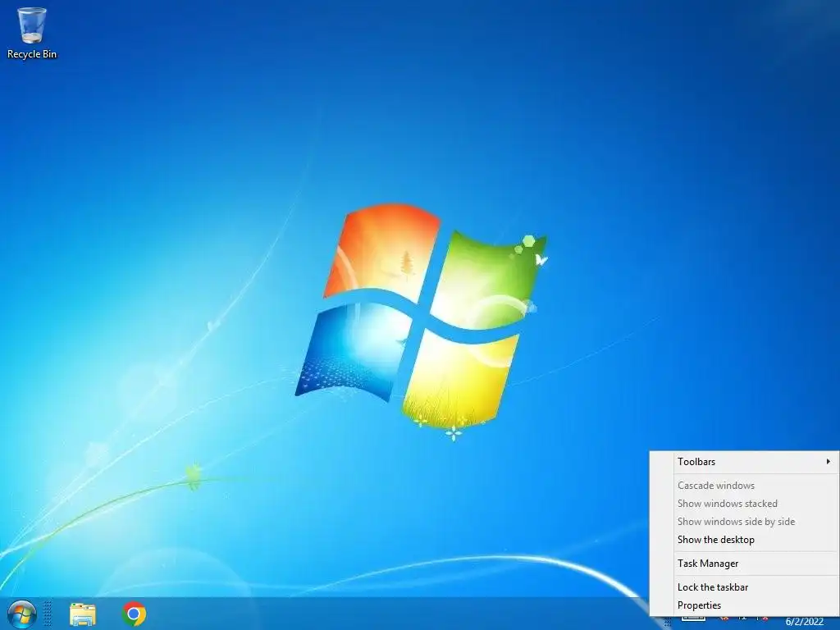The image size is (840, 630).
Task: Select Show windows side by side
Action: point(744,522)
